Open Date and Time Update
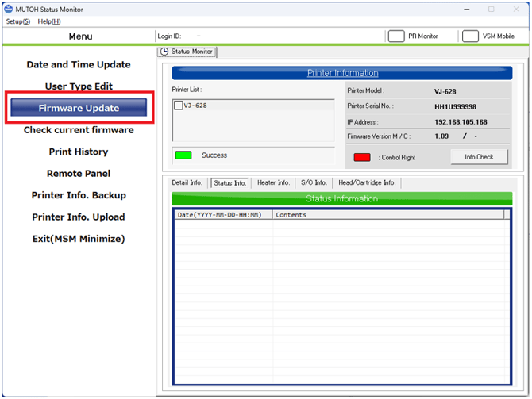Image resolution: width=532 pixels, height=399 pixels. tap(79, 64)
